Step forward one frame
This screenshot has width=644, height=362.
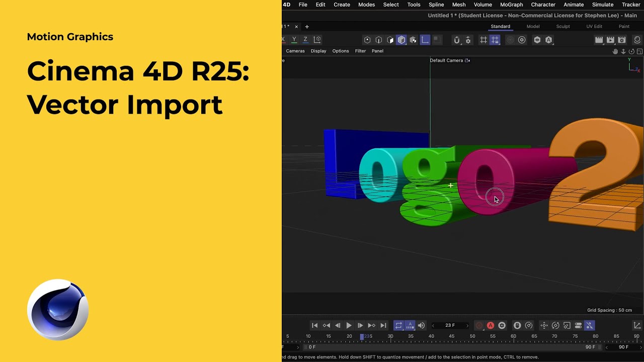coord(360,325)
